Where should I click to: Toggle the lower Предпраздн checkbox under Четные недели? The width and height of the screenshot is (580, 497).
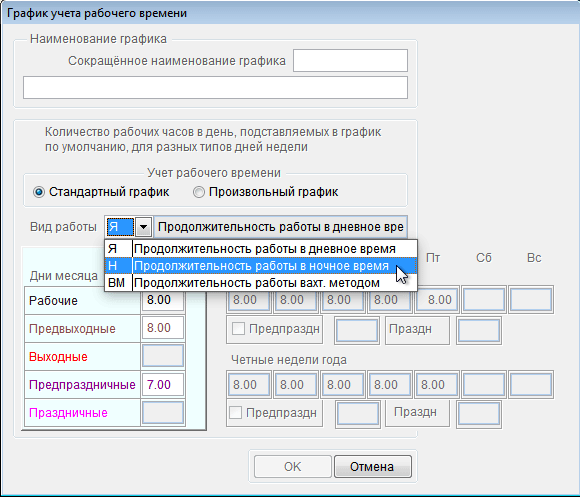[x=235, y=412]
